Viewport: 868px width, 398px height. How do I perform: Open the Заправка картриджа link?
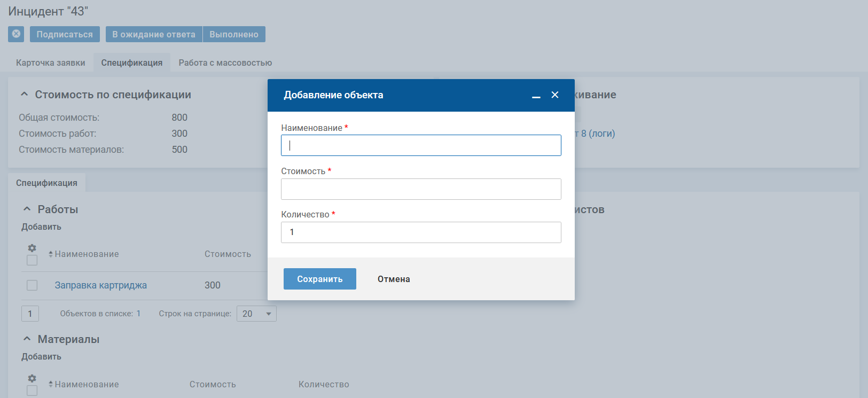[100, 285]
